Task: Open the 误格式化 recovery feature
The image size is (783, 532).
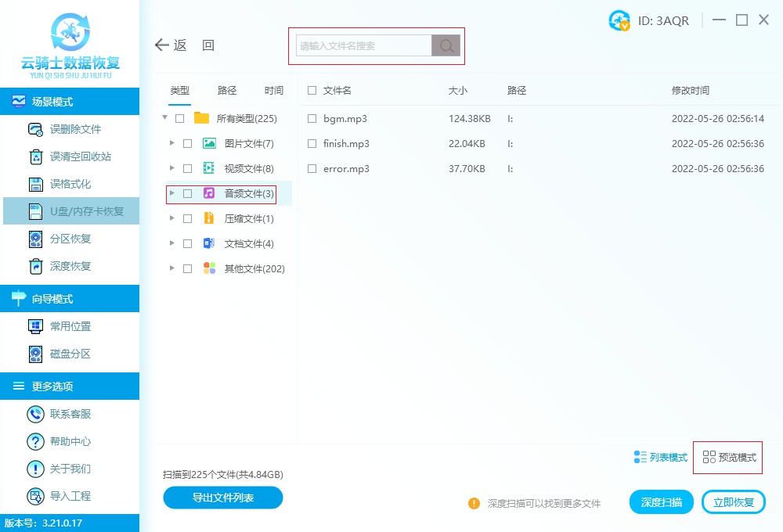Action: (x=70, y=184)
